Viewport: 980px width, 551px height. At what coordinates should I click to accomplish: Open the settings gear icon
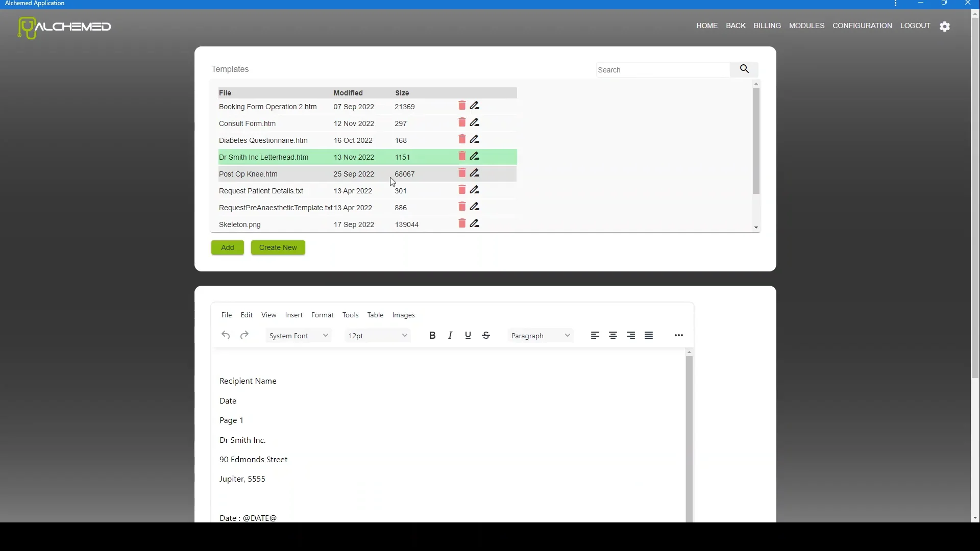(945, 26)
